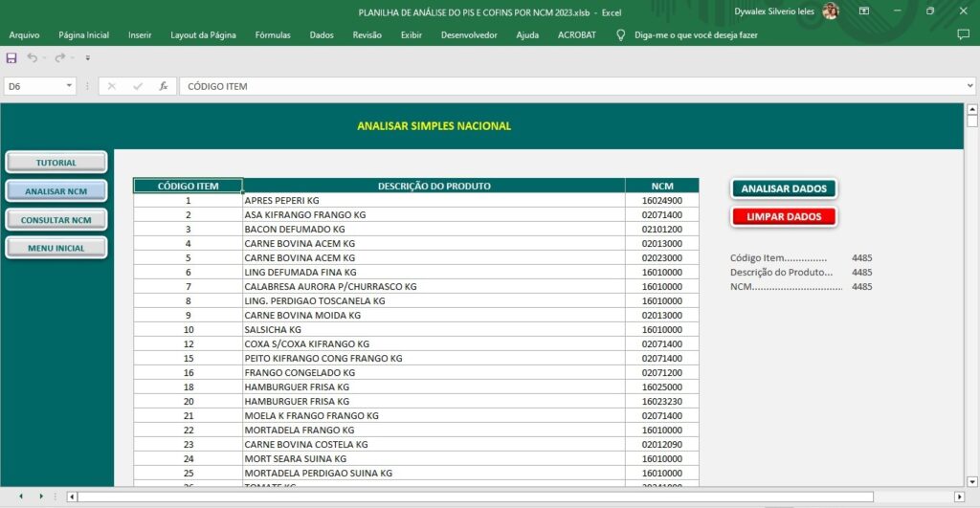This screenshot has width=980, height=508.
Task: Expand the Name Box dropdown
Action: (70, 86)
